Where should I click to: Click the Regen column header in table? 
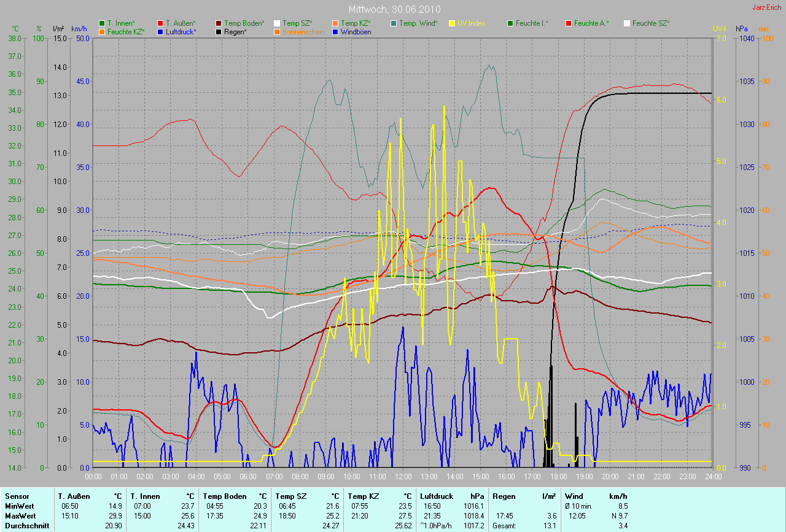(x=504, y=496)
